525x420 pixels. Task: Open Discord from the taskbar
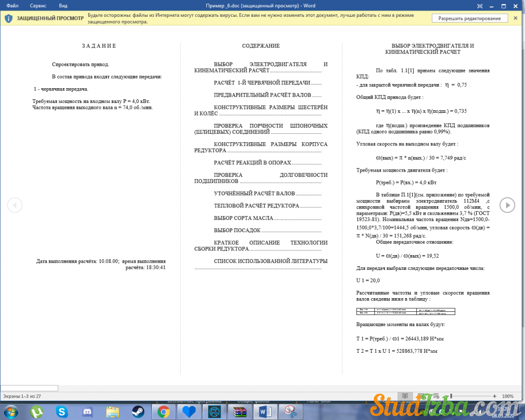[87, 412]
